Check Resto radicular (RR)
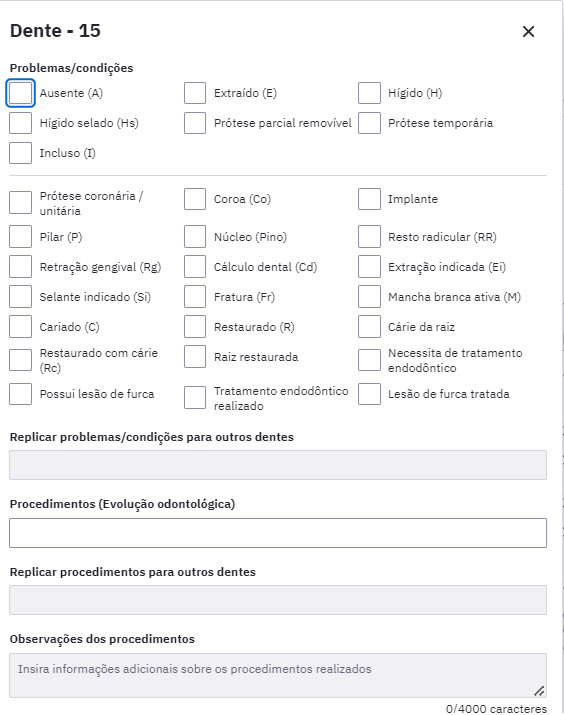This screenshot has height=715, width=564. tap(369, 237)
